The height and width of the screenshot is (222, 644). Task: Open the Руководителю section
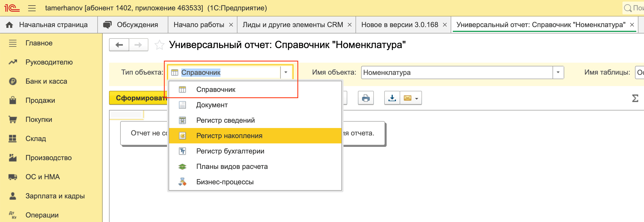point(49,62)
